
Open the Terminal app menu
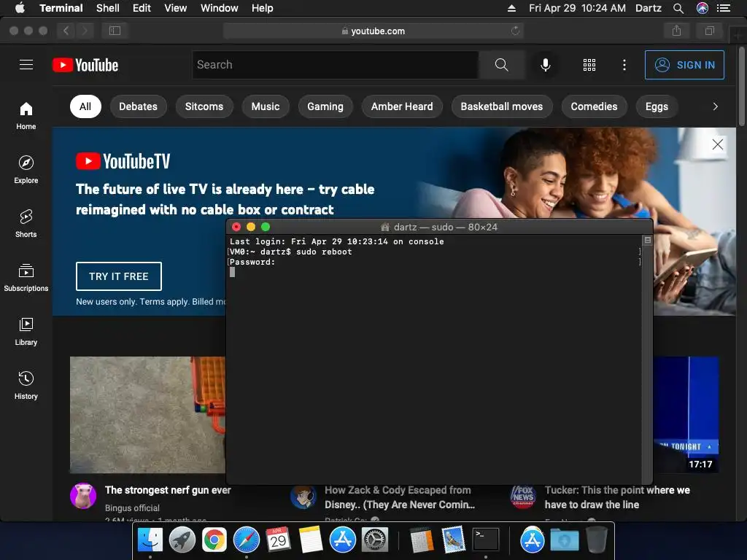tap(61, 8)
